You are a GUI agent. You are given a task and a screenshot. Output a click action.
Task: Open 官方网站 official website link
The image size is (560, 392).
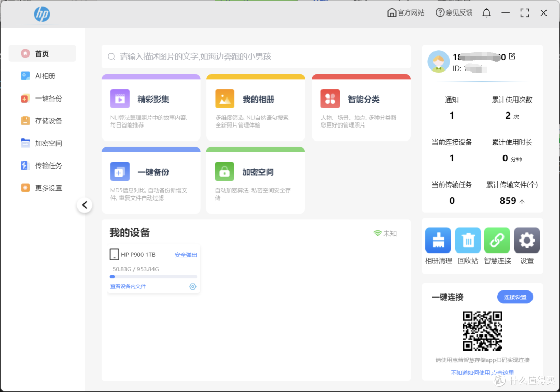[x=405, y=13]
